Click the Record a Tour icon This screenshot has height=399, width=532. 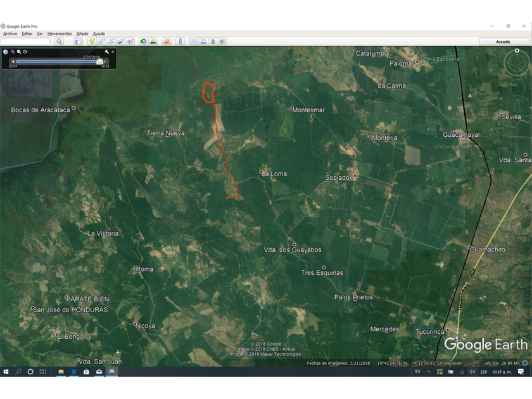coord(130,41)
